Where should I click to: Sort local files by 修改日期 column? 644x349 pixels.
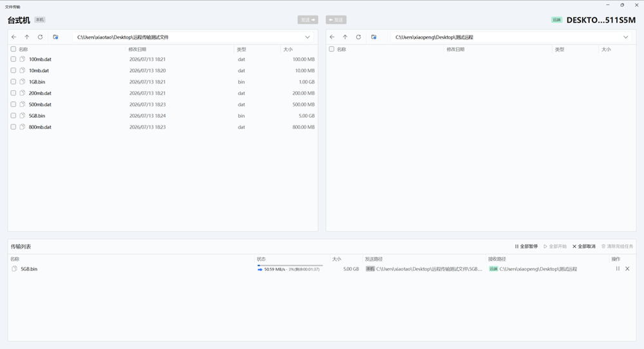[x=137, y=50]
